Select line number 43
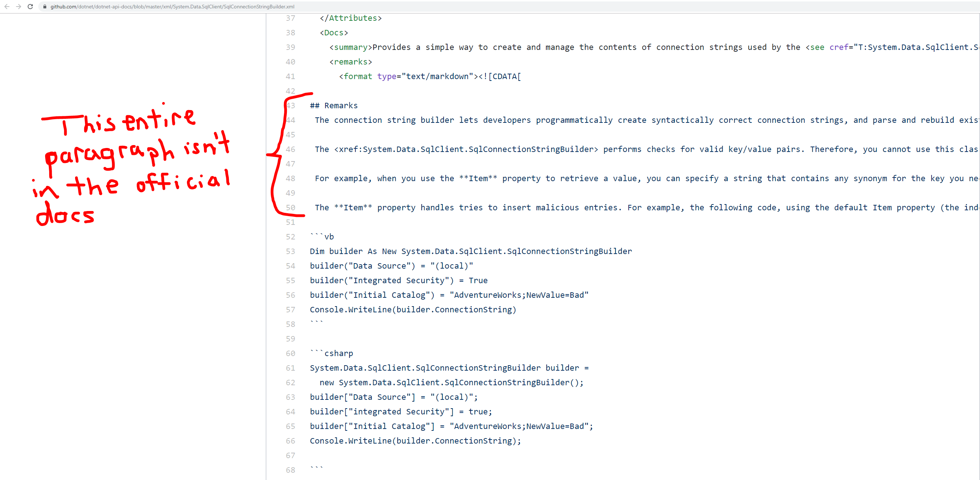Viewport: 980px width, 480px height. coord(291,105)
